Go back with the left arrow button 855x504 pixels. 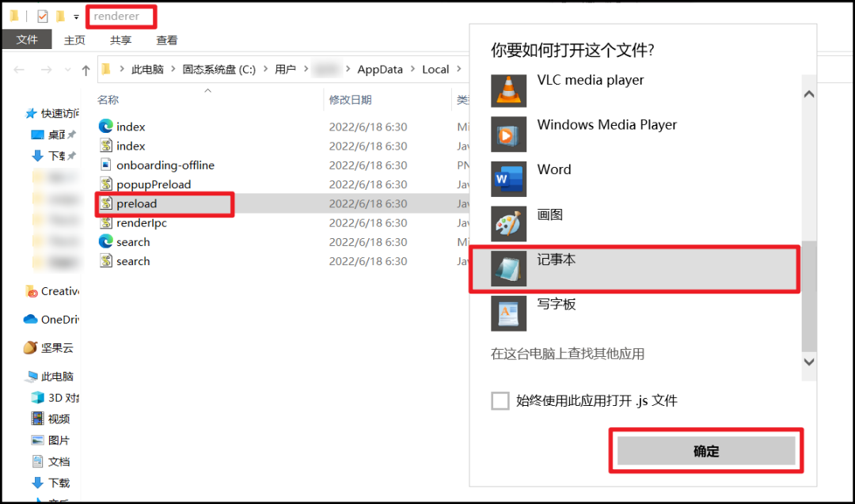[19, 70]
